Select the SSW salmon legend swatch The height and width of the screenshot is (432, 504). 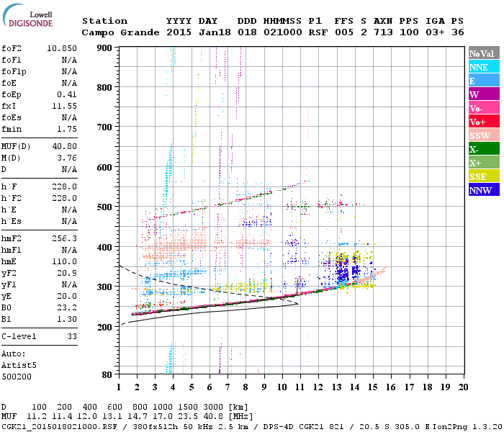tap(484, 135)
